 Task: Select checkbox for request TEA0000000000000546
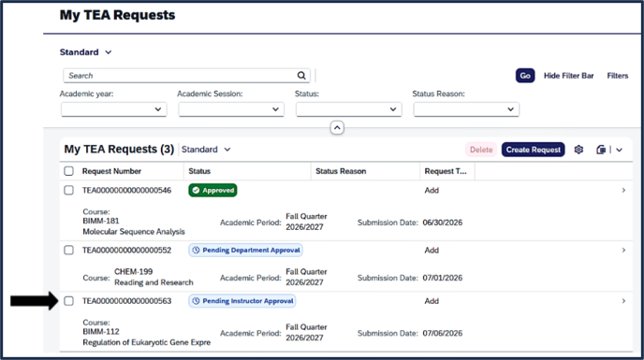(x=69, y=190)
